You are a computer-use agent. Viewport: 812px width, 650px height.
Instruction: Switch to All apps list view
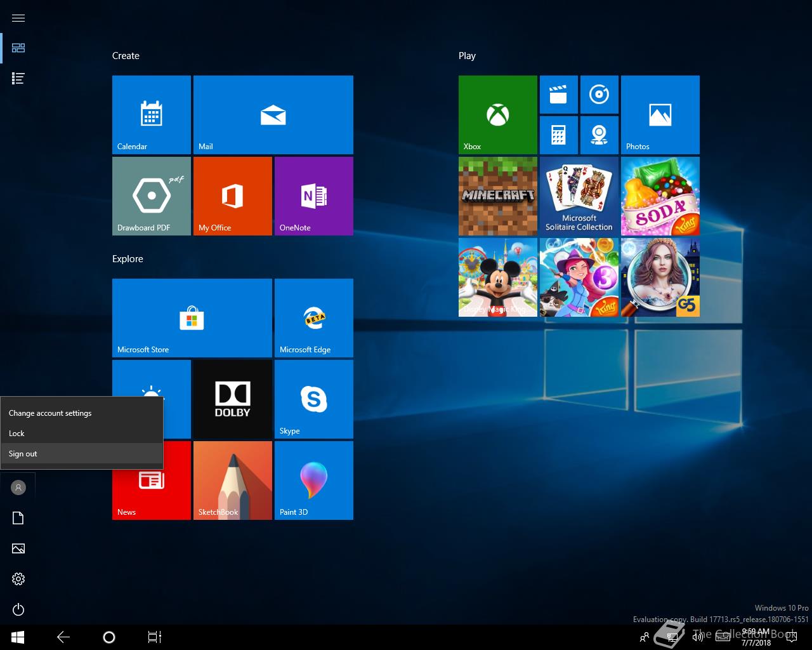(x=18, y=79)
